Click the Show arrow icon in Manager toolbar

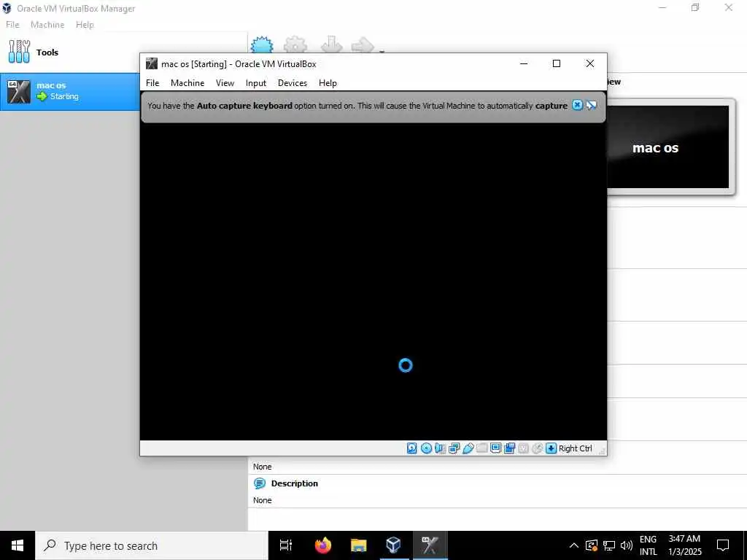[363, 44]
